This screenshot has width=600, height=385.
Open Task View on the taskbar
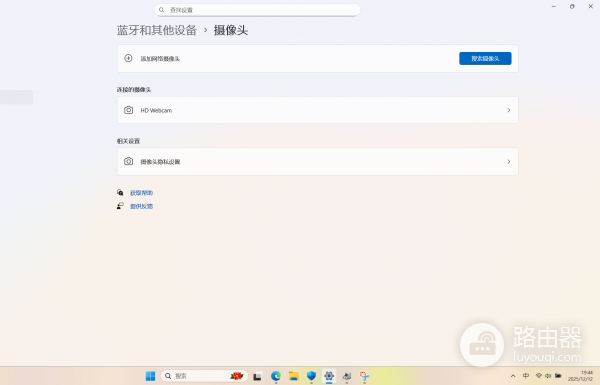pyautogui.click(x=258, y=377)
